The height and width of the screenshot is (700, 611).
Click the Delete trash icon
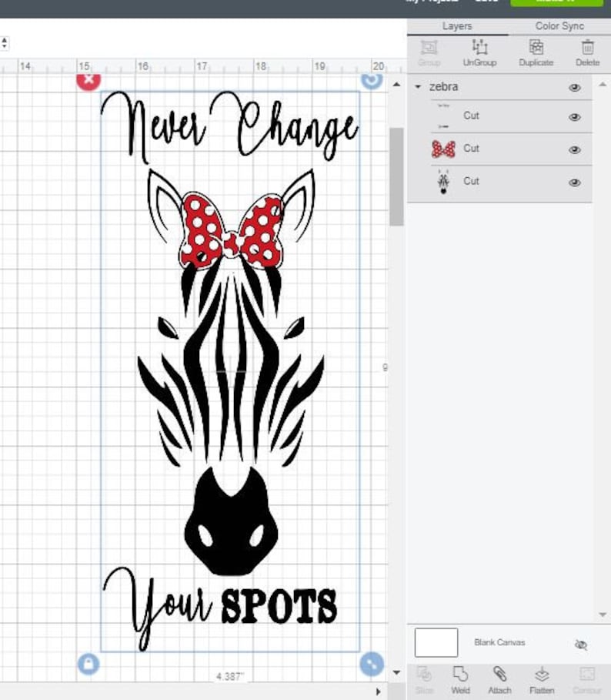[587, 47]
